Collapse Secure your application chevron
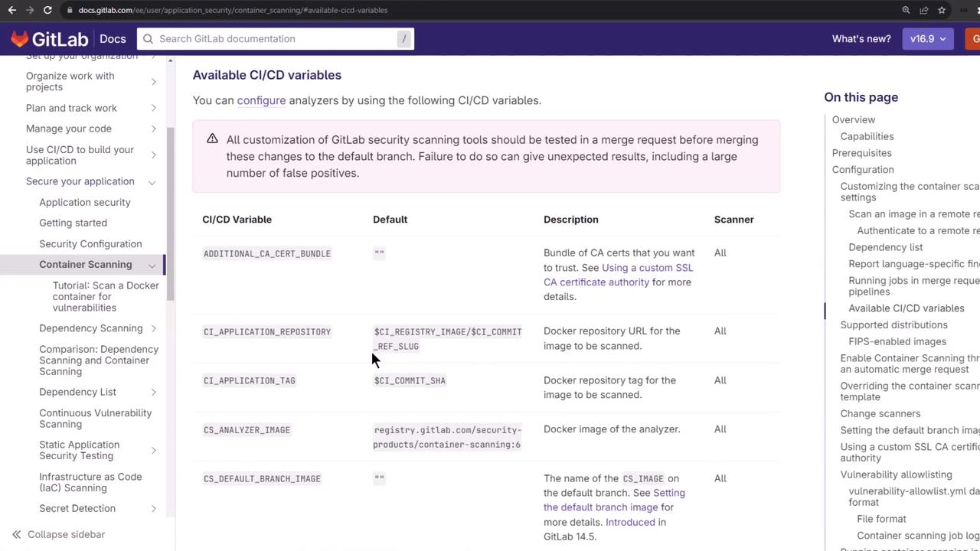Image resolution: width=980 pixels, height=551 pixels. pyautogui.click(x=152, y=182)
